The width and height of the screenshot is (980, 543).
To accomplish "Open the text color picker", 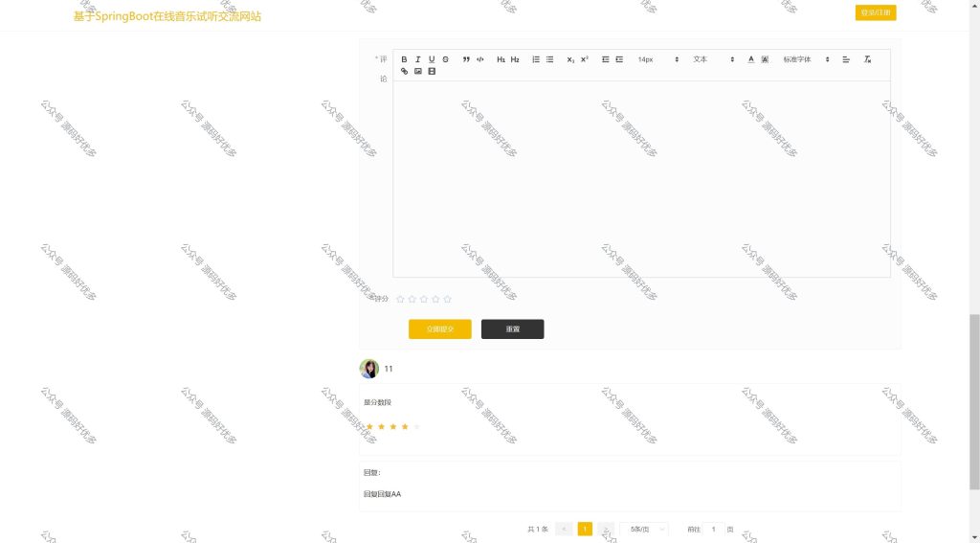I will (x=751, y=59).
